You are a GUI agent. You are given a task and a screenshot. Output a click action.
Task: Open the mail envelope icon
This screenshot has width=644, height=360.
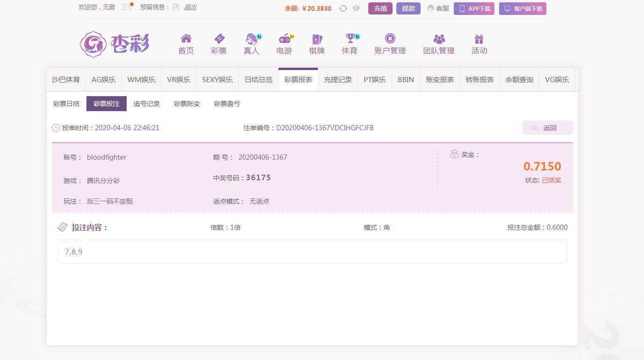tap(127, 7)
